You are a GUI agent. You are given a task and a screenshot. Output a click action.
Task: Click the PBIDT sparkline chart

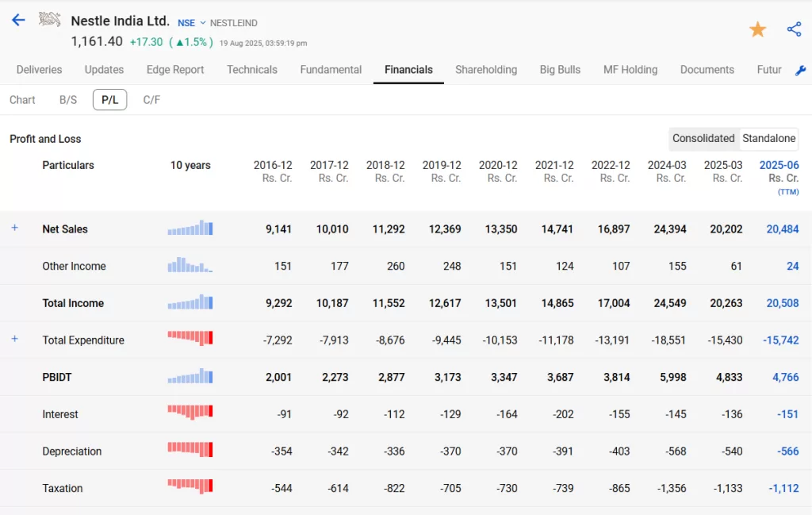tap(190, 375)
